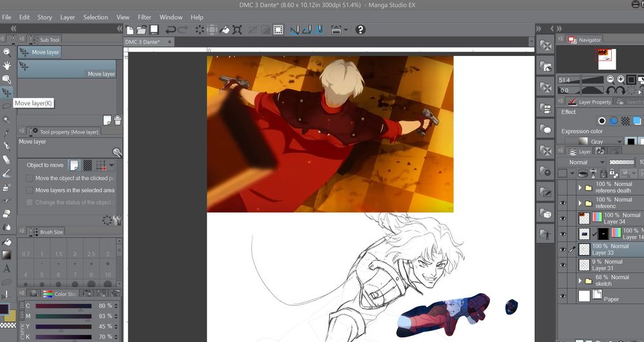
Task: Rotate canvas left in Navigator
Action: 611,90
